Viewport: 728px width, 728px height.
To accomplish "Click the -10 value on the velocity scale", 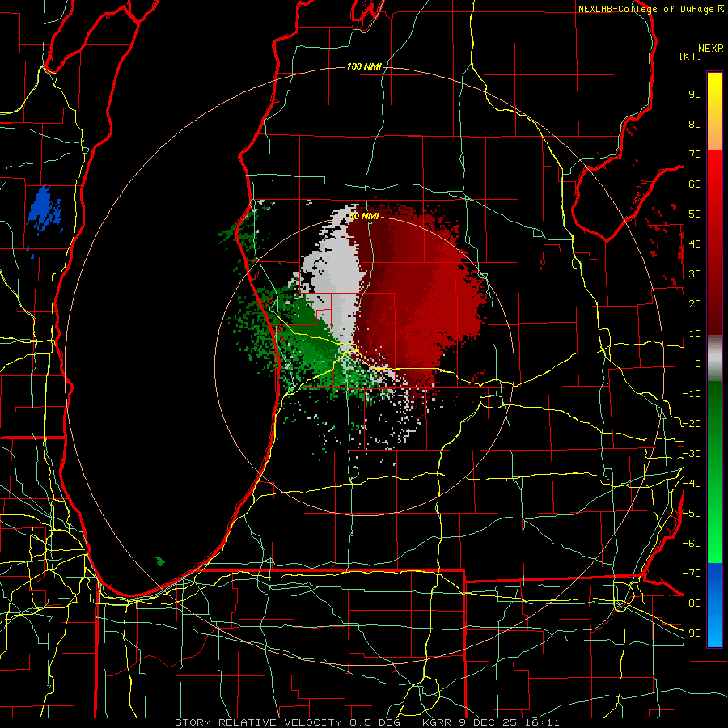I will (692, 394).
